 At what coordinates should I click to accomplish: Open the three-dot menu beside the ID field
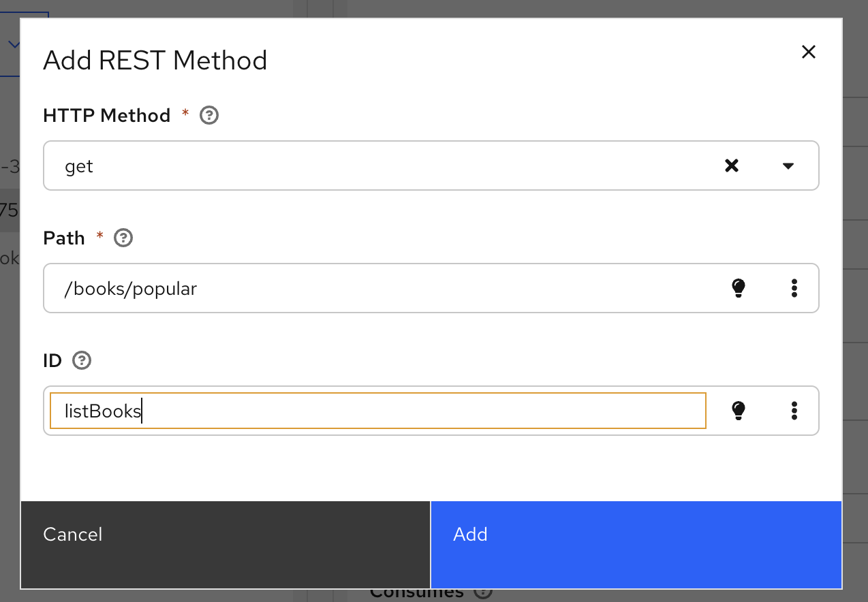click(x=794, y=411)
